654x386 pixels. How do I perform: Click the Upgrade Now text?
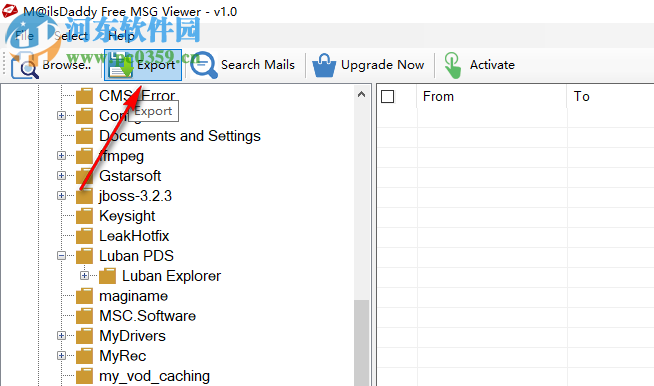pos(382,65)
